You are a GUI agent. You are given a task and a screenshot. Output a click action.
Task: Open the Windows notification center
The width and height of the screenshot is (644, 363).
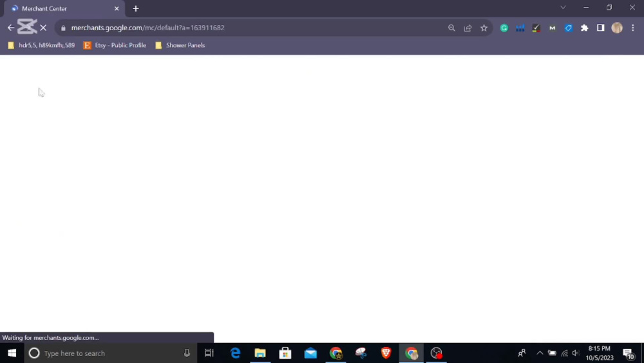[x=628, y=353]
